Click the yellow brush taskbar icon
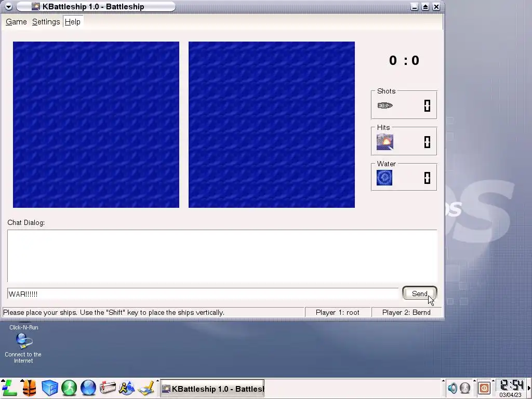 pos(147,389)
